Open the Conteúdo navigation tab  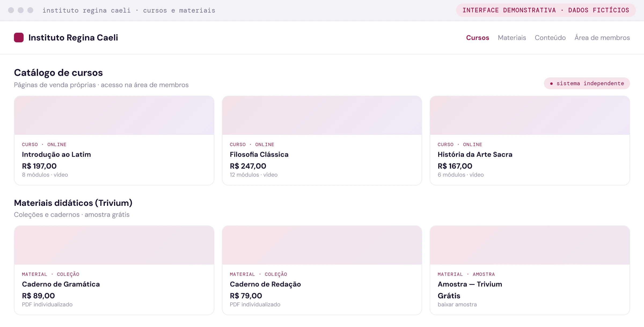(550, 38)
